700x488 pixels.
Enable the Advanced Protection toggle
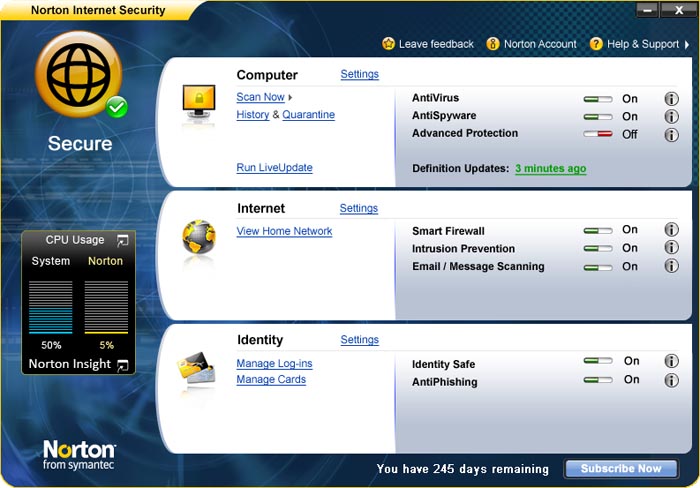(598, 134)
